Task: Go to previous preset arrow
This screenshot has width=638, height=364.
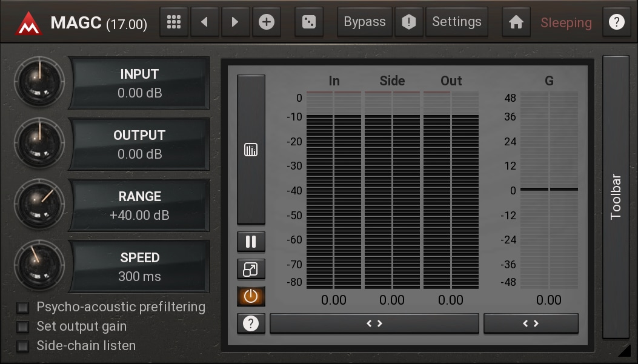Action: pos(205,22)
